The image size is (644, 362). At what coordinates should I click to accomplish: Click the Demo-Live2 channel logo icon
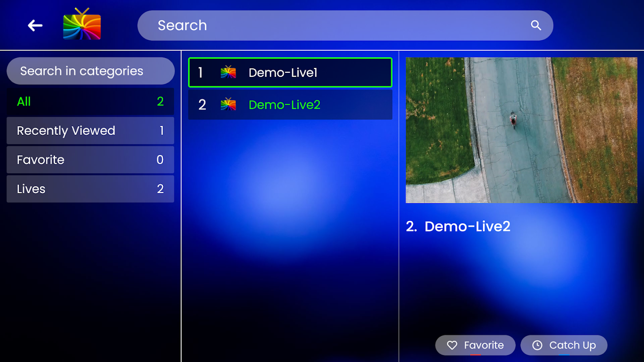click(228, 105)
